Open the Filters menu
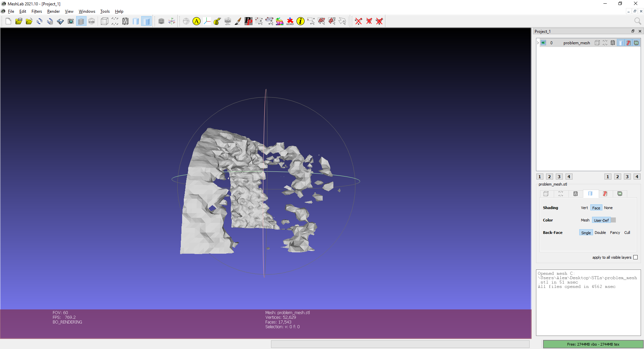 (37, 11)
